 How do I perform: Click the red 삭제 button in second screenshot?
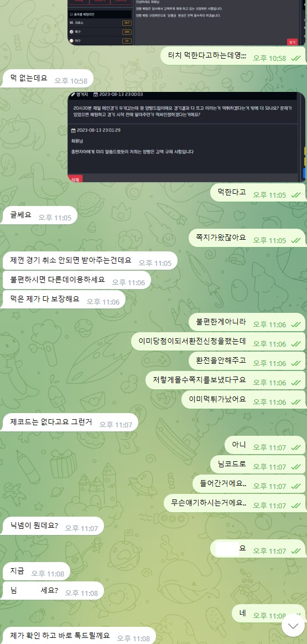point(76,179)
